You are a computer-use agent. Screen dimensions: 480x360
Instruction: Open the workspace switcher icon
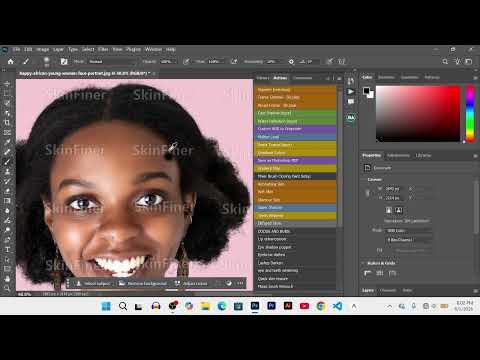click(469, 61)
